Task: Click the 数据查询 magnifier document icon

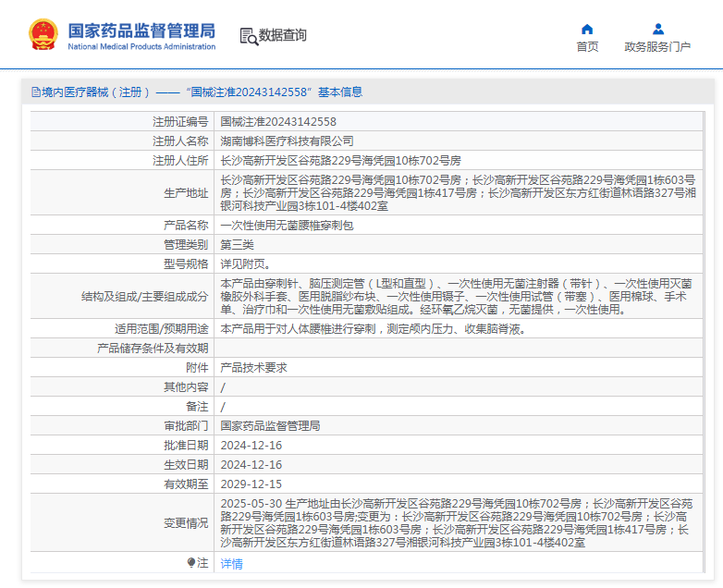Action: (x=248, y=36)
